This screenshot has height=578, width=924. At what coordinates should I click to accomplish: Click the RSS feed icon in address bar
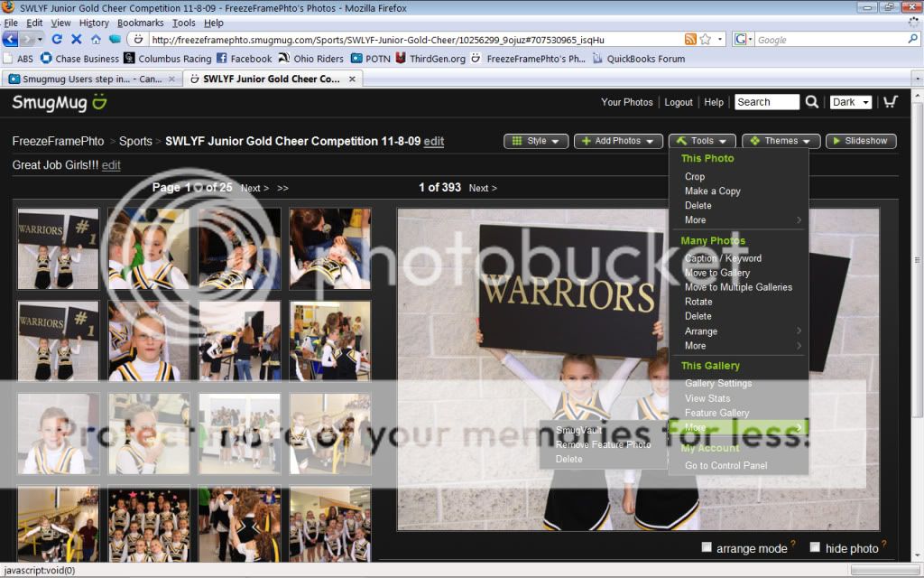(x=690, y=40)
